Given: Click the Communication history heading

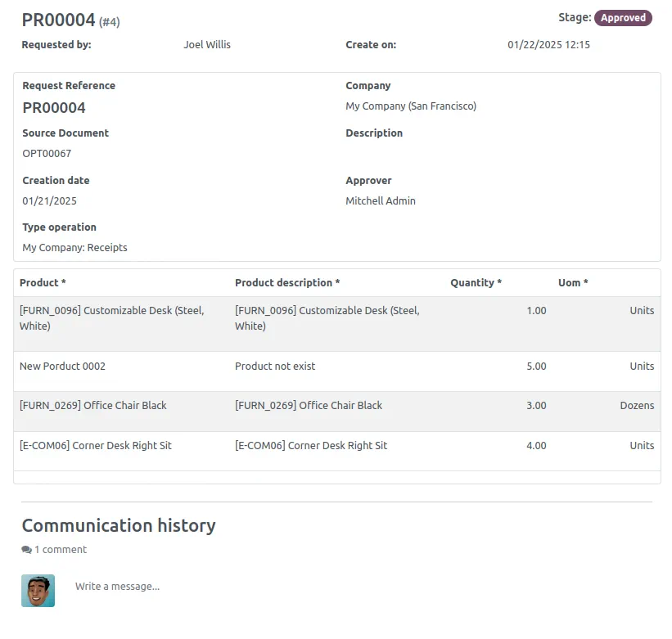Looking at the screenshot, I should click(x=118, y=525).
